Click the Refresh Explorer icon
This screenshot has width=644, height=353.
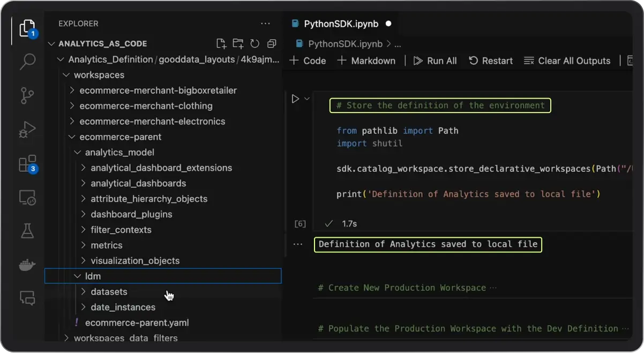pos(255,44)
